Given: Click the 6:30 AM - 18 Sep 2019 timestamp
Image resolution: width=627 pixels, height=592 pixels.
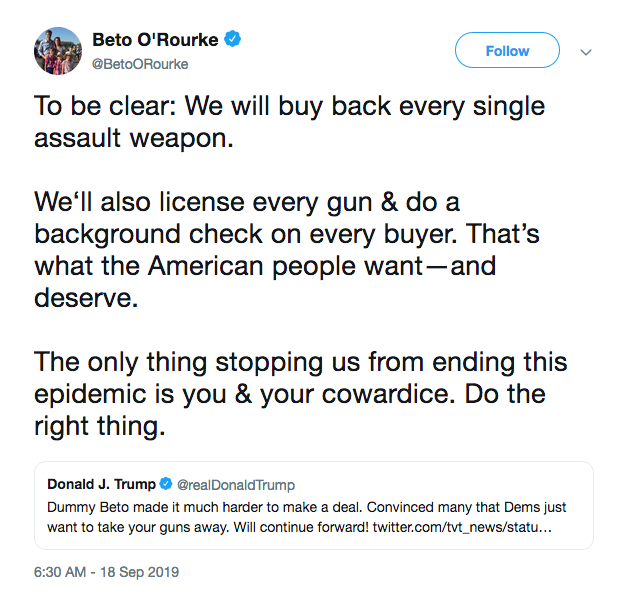Looking at the screenshot, I should pos(106,572).
